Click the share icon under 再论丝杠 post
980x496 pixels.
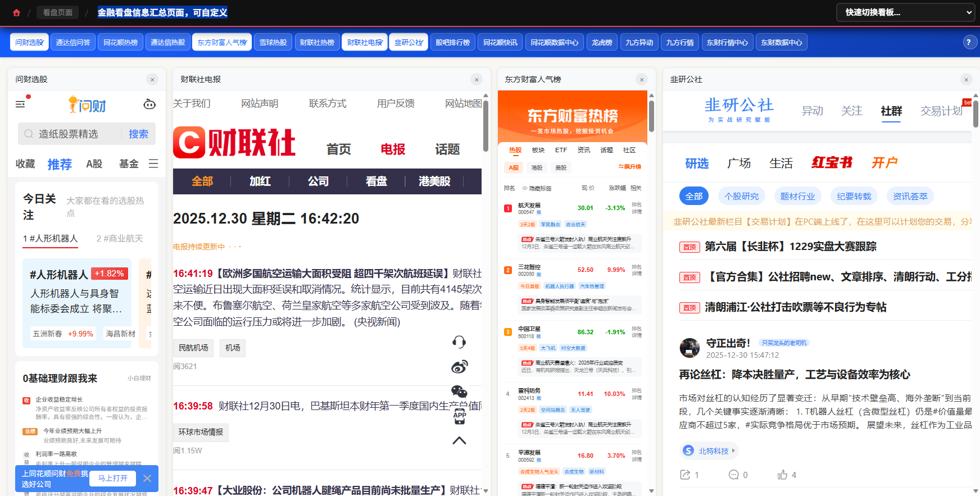[x=685, y=475]
